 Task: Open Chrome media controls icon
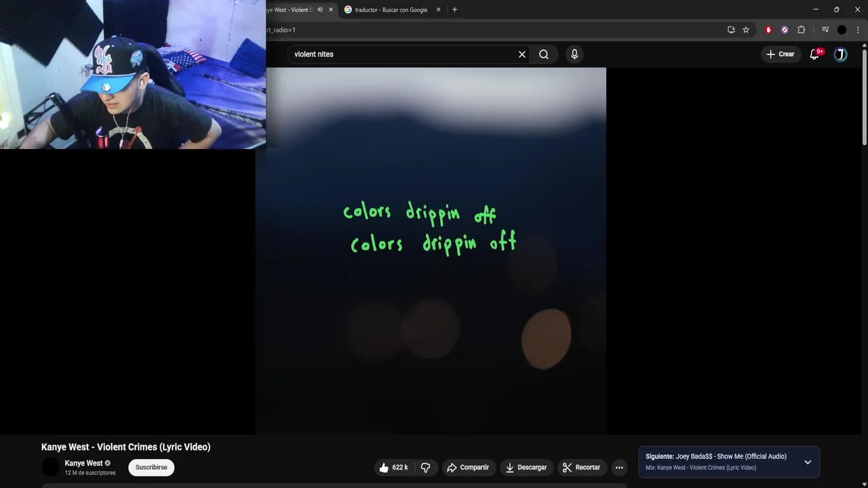click(x=825, y=30)
